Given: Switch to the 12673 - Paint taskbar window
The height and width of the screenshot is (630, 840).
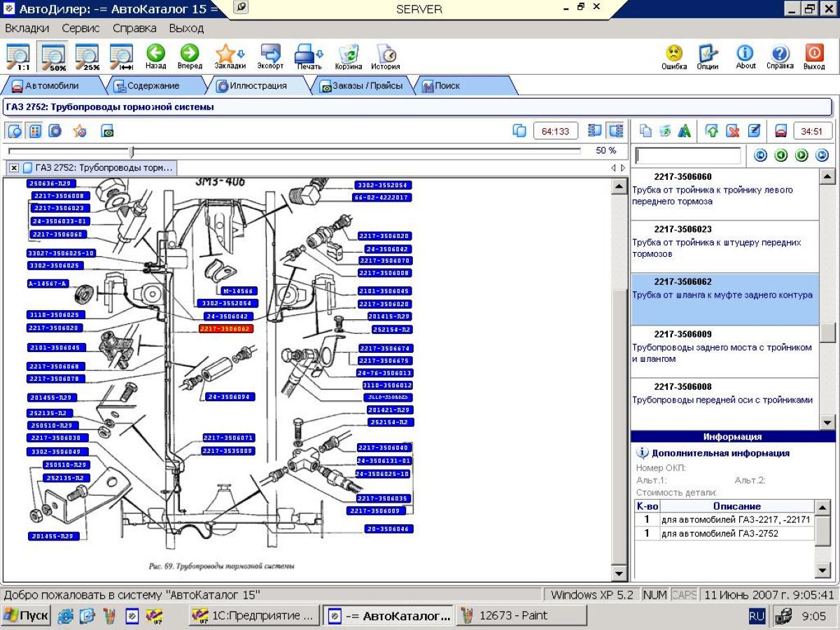Looking at the screenshot, I should coord(522,616).
